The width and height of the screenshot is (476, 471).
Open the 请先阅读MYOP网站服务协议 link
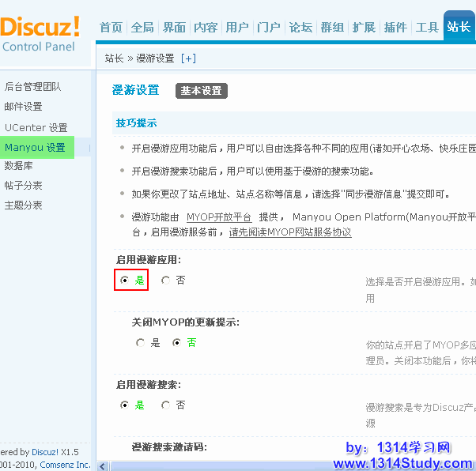290,232
